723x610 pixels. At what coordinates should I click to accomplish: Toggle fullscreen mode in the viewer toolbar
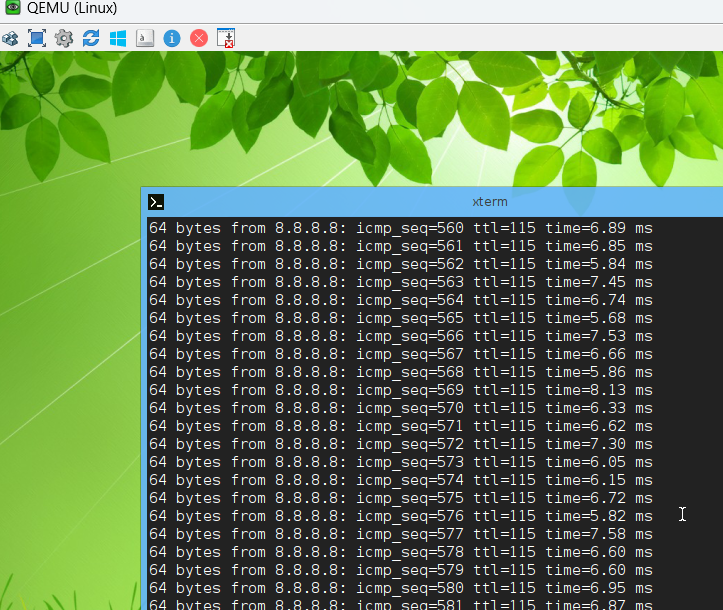coord(37,38)
